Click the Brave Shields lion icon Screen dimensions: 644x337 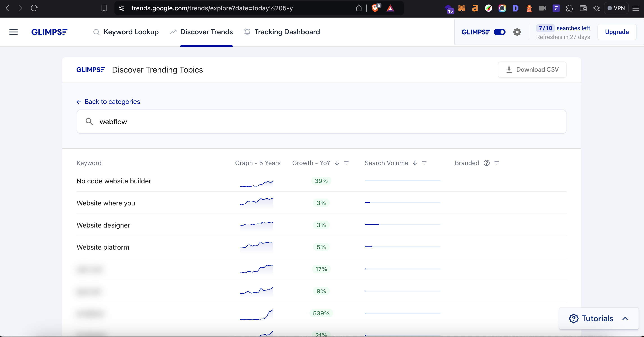375,8
